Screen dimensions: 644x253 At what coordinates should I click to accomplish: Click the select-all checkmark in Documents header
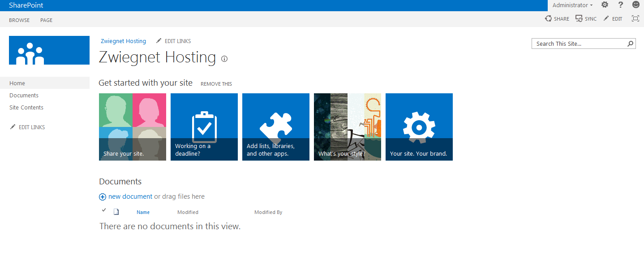pyautogui.click(x=104, y=210)
